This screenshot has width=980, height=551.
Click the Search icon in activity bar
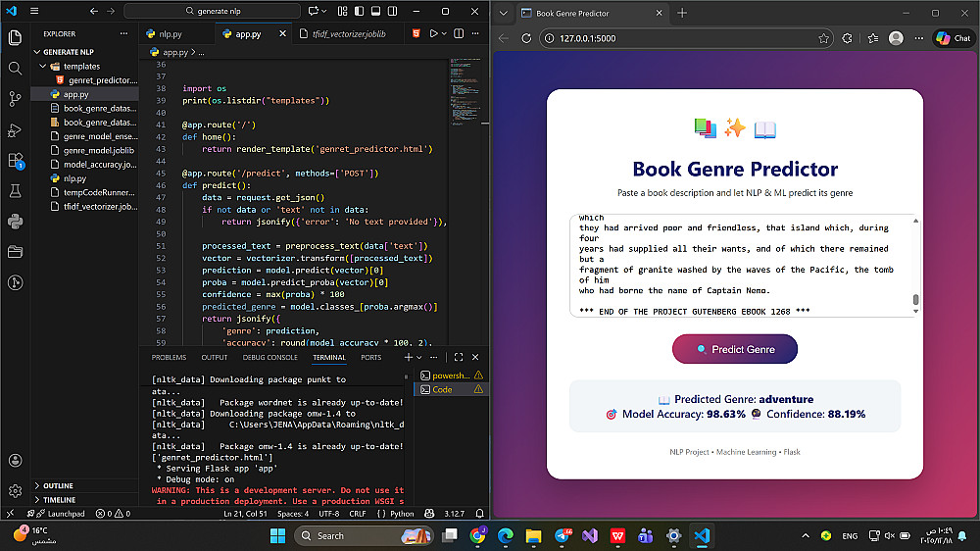[x=15, y=69]
